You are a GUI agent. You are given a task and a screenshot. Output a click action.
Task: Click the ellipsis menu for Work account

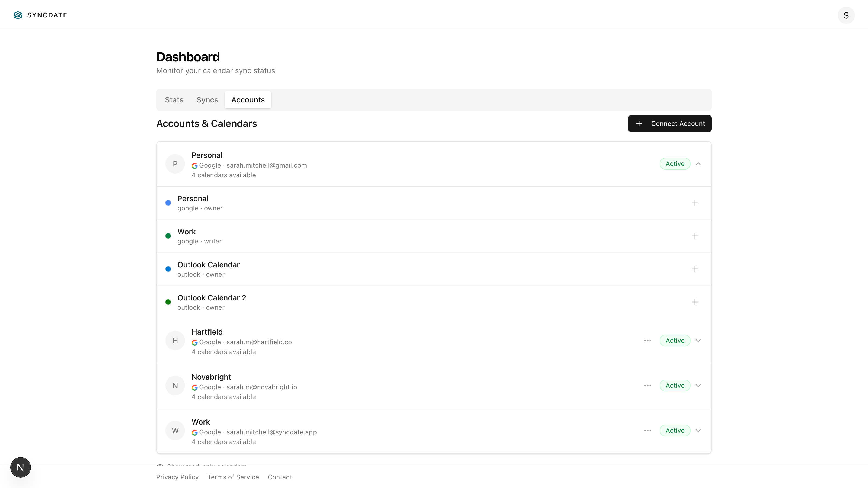click(x=647, y=431)
